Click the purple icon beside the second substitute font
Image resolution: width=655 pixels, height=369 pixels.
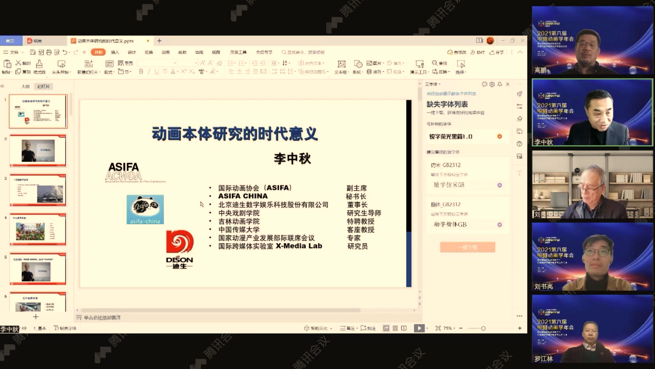tap(499, 224)
